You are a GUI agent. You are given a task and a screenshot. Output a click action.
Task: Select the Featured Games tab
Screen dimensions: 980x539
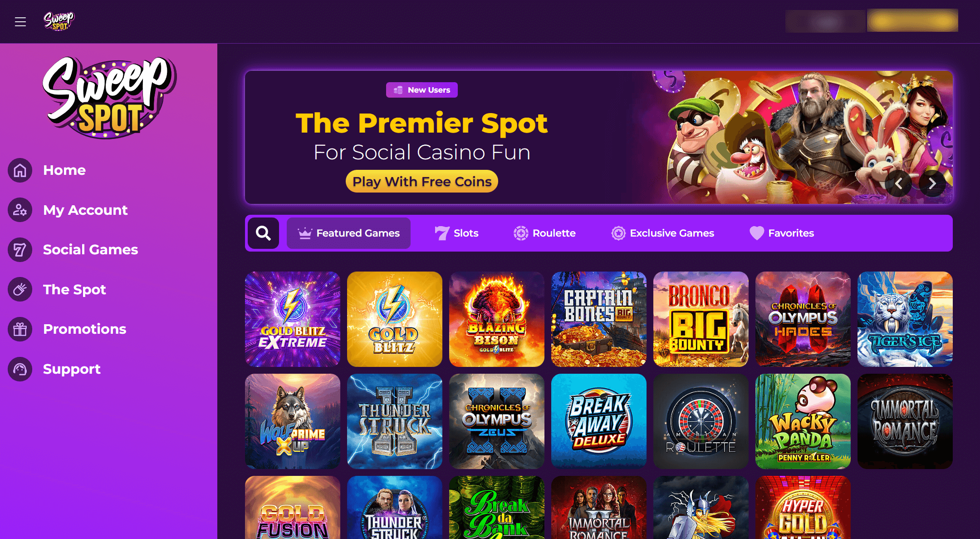(x=348, y=233)
